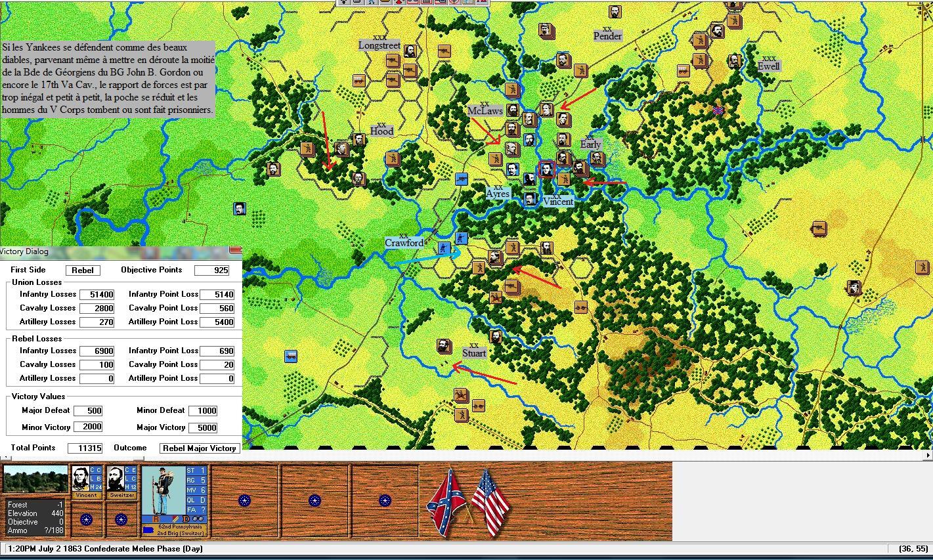This screenshot has height=560, width=933.
Task: Select the Confederate limber counter in the southern woods
Action: tap(580, 307)
